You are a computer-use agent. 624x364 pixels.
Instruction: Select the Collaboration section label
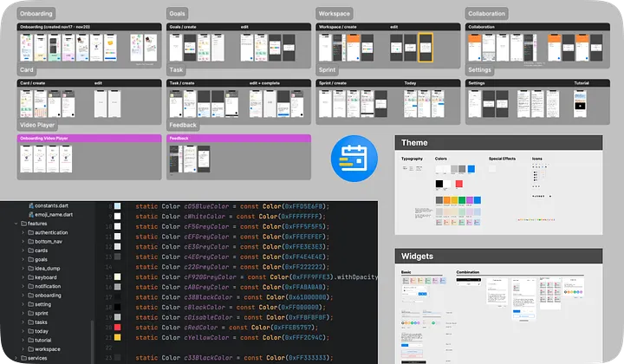487,14
